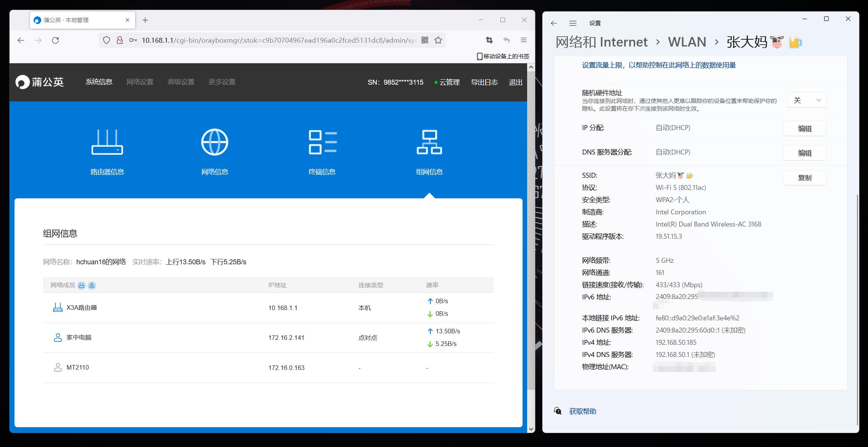Toggle the user filter beside 网络成员
Viewport: 868px width, 447px height.
[92, 285]
